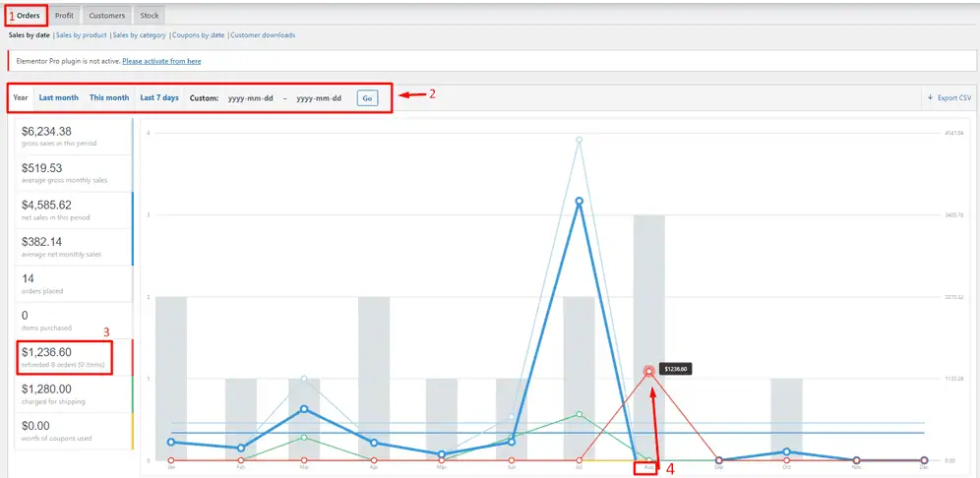Highlight orders placed legend item
980x478 pixels.
[x=74, y=284]
